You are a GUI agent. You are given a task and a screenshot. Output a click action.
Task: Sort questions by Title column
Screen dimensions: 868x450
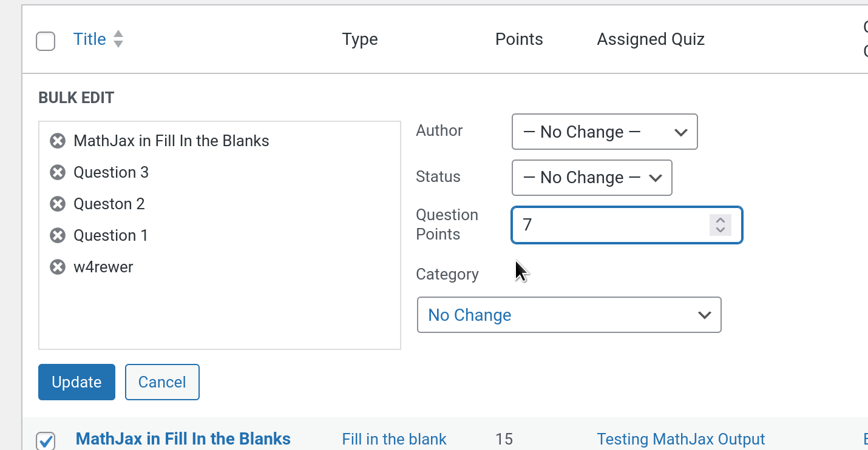tap(90, 39)
